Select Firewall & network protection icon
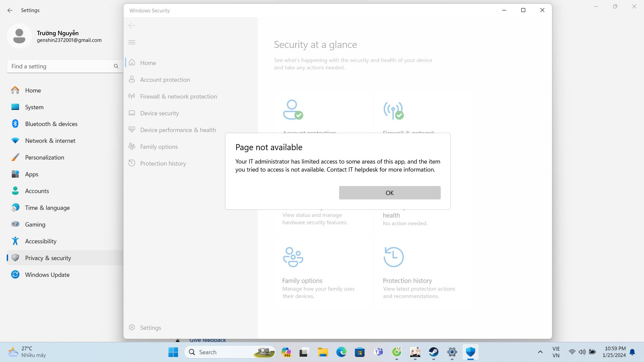Viewport: 644px width, 362px height. point(132,96)
